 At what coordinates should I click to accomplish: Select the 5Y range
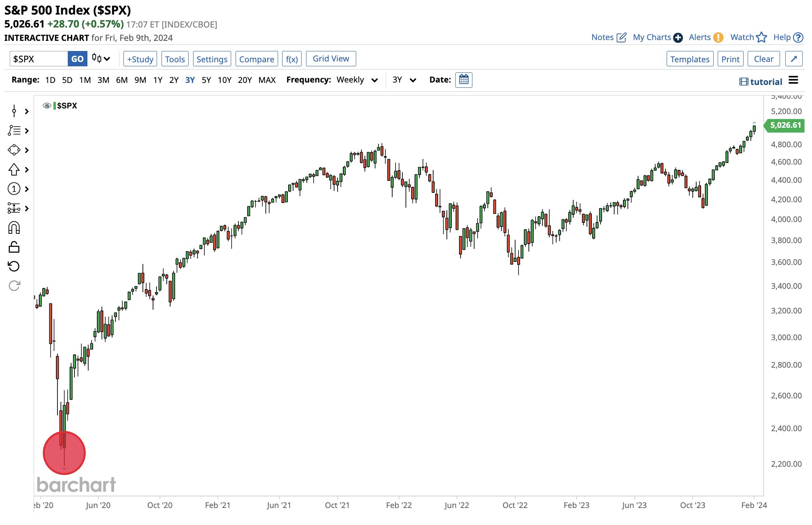tap(206, 80)
